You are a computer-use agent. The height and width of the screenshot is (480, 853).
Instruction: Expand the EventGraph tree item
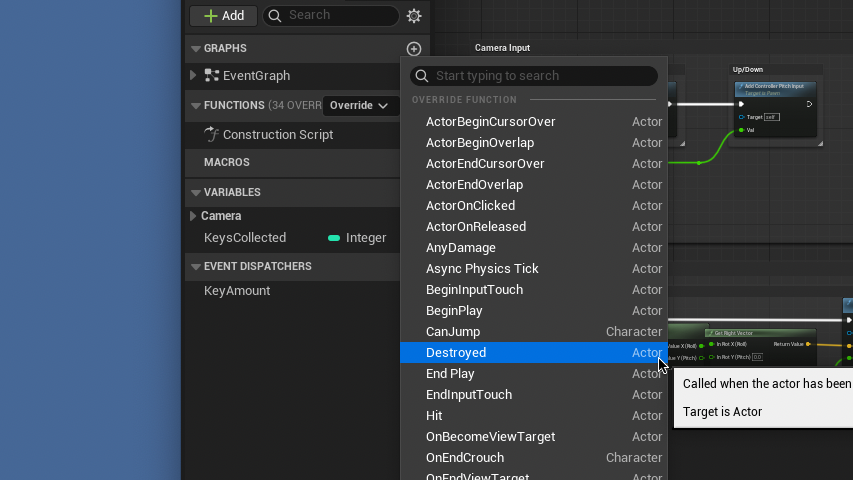click(193, 76)
